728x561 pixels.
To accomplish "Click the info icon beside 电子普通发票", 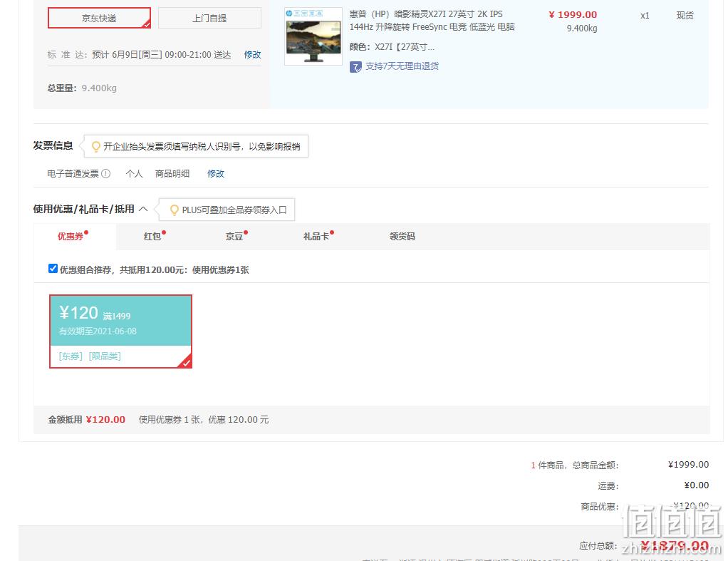I will click(x=106, y=174).
